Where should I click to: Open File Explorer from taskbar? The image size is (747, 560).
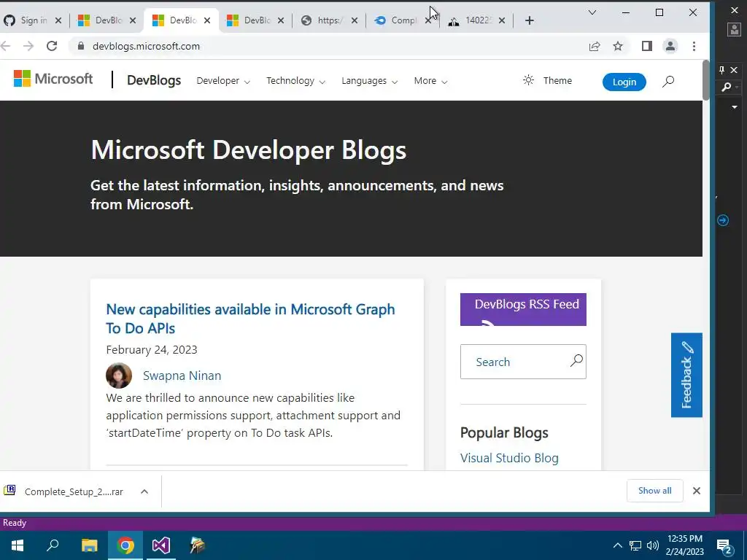89,545
